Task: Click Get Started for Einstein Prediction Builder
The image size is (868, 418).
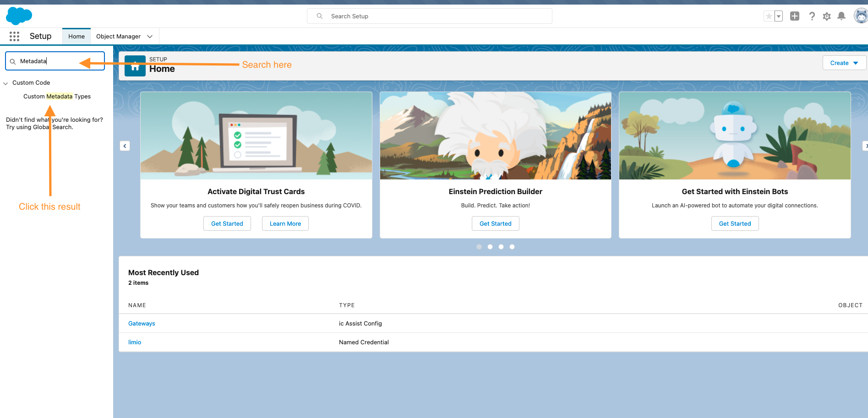Action: 496,223
